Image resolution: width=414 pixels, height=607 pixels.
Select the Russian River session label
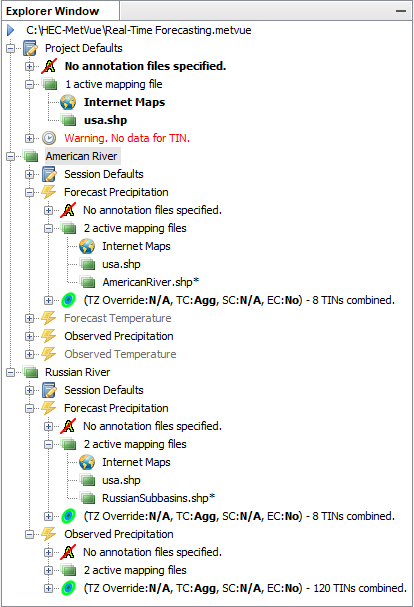[x=77, y=372]
